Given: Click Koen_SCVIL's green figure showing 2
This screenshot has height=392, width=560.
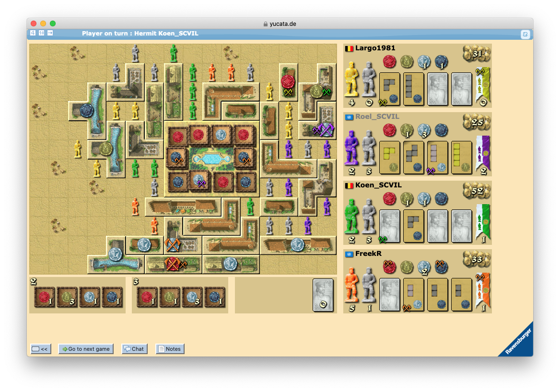Looking at the screenshot, I should pos(352,216).
